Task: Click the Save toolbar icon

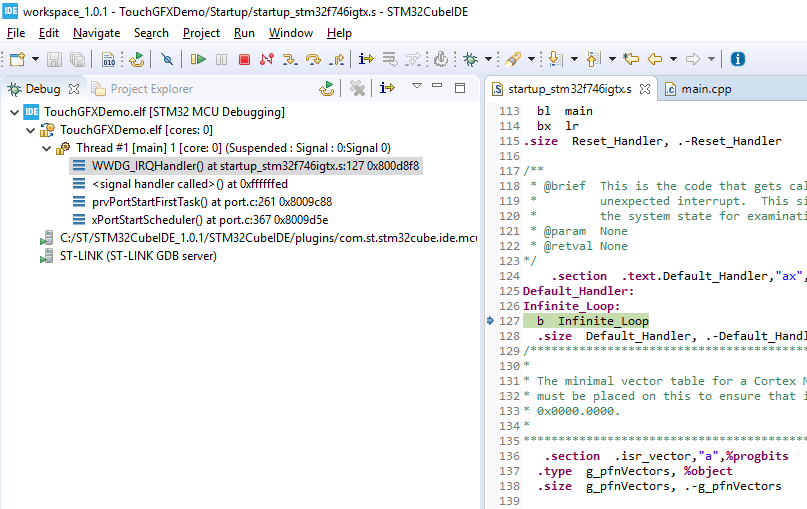Action: coord(55,59)
